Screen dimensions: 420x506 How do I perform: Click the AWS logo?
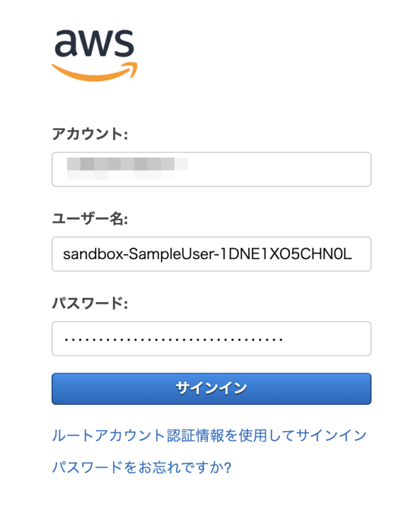coord(94,56)
